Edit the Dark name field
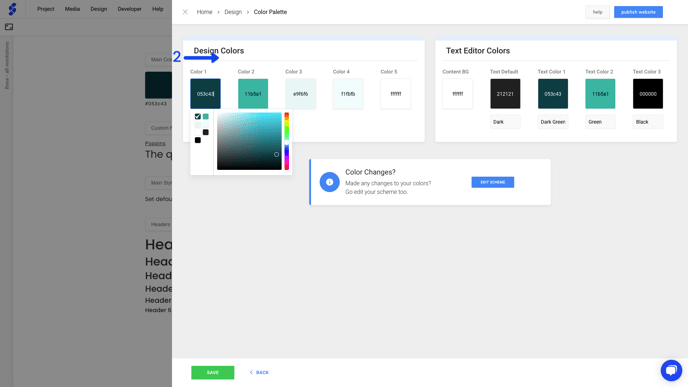 (x=505, y=122)
